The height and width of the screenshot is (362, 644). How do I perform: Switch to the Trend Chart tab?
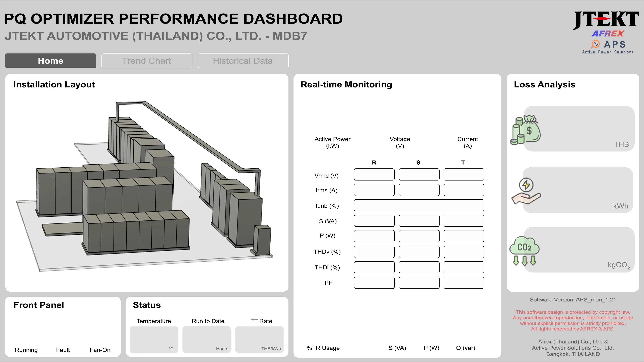[x=147, y=61]
